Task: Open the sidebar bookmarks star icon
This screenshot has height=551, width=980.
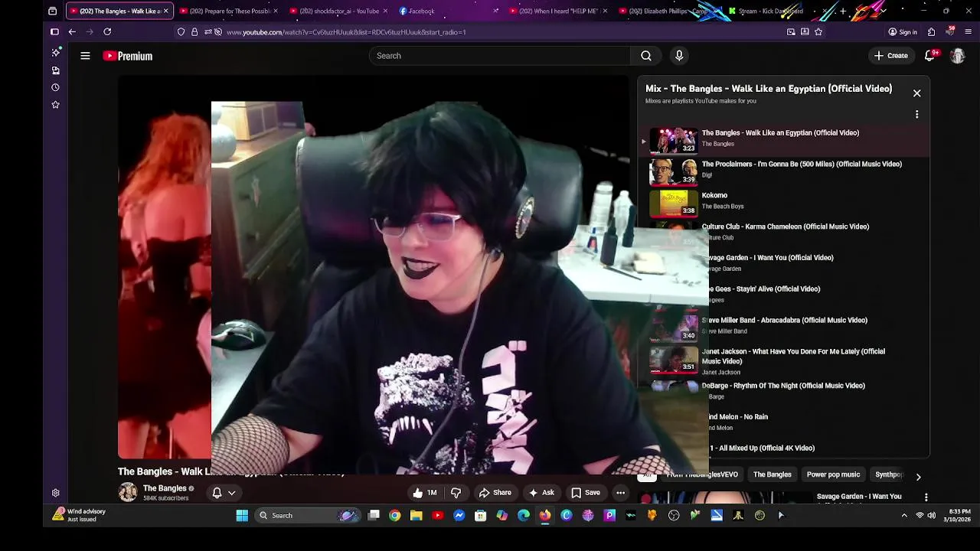Action: [55, 105]
